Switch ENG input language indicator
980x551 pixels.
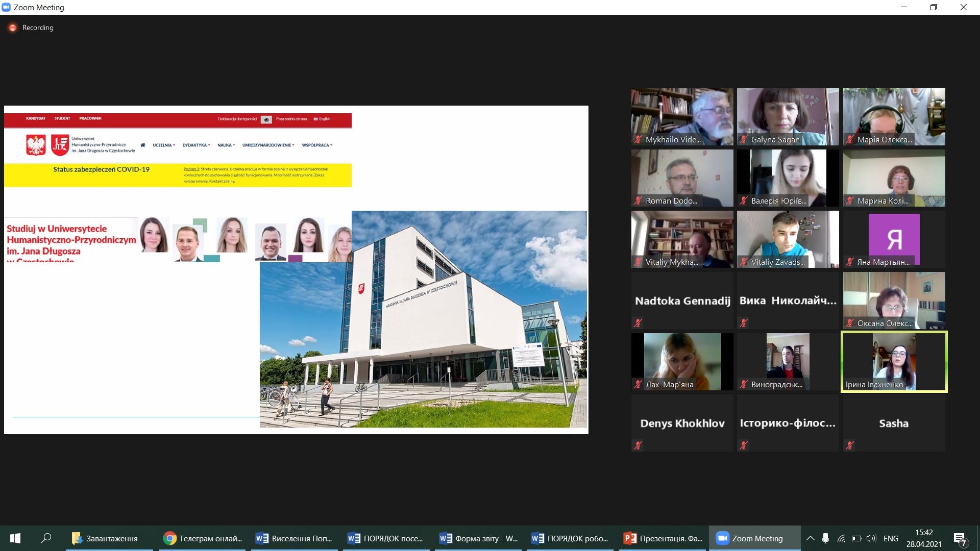891,538
